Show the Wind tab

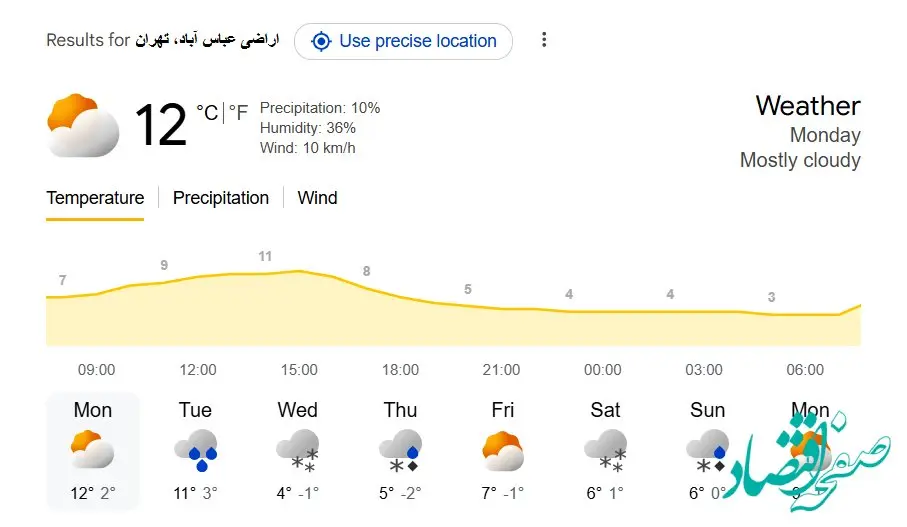coord(317,198)
